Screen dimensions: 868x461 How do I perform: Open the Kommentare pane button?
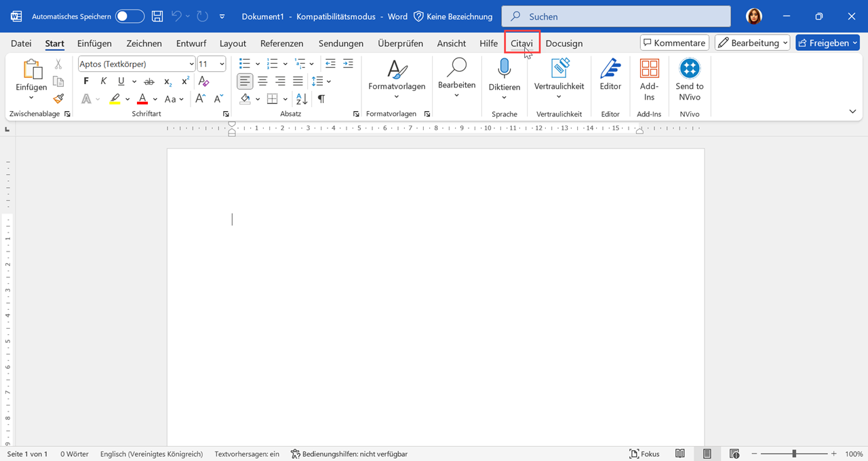coord(674,43)
